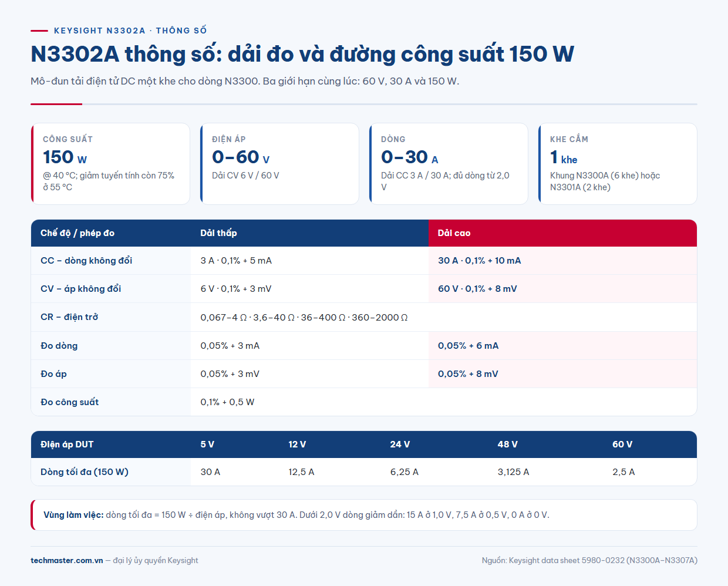The image size is (728, 586).
Task: Click the 'DÒNG' 0–30 A card
Action: [449, 164]
